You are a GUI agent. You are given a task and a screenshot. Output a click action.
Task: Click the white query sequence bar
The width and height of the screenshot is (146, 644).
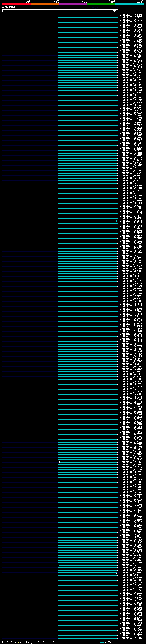pyautogui.click(x=60, y=10)
